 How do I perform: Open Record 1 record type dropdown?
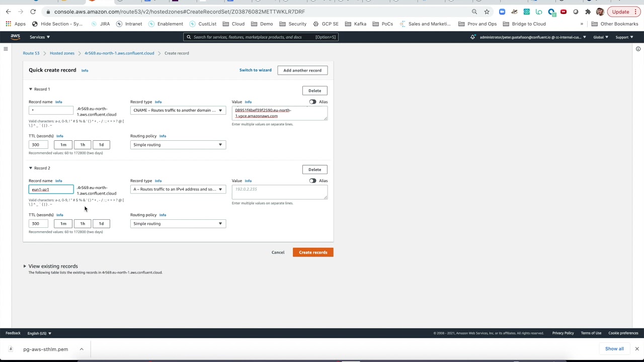tap(178, 110)
